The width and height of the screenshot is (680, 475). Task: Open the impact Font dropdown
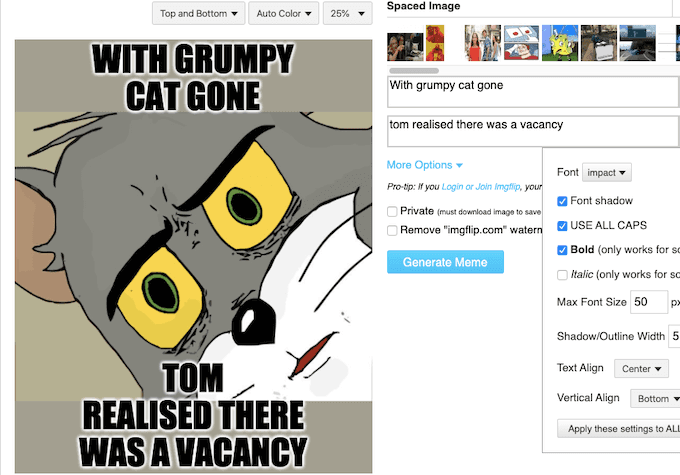pyautogui.click(x=606, y=173)
